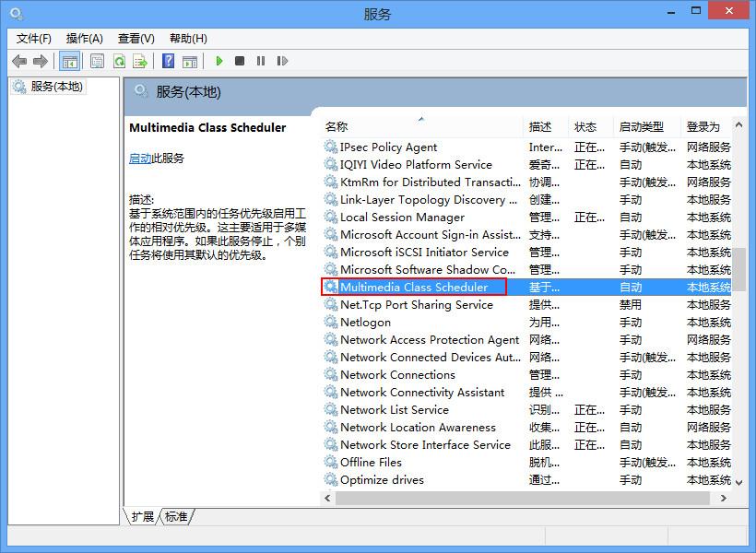Click the back navigation arrow icon
This screenshot has width=756, height=553.
click(x=19, y=61)
